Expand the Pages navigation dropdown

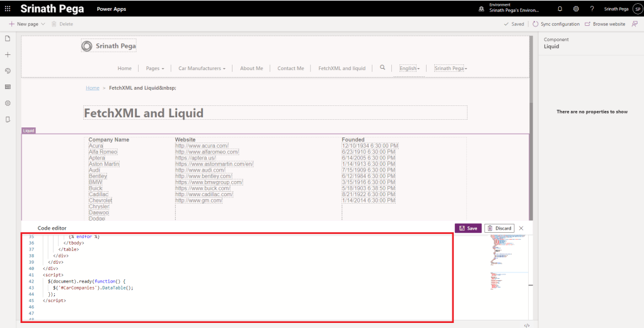(154, 68)
